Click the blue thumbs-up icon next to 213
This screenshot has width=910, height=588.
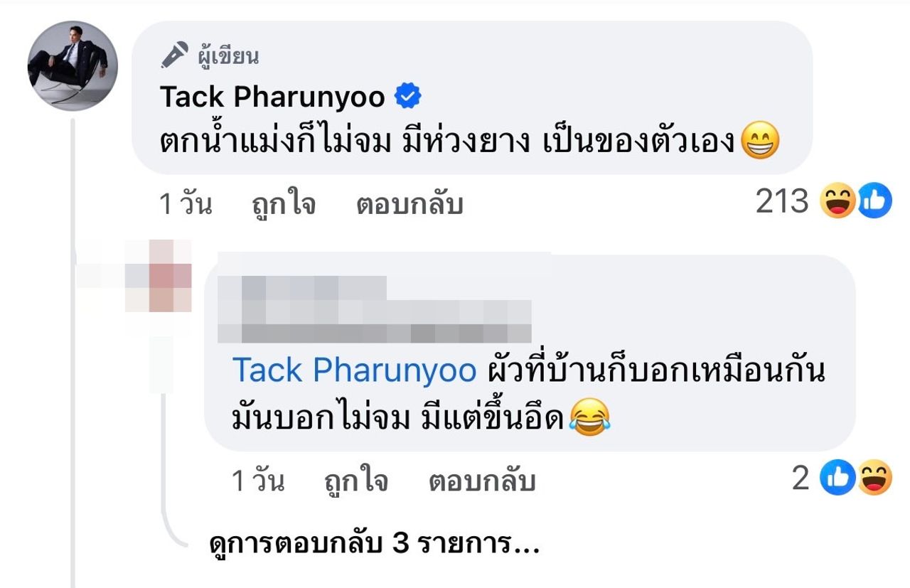(x=874, y=203)
